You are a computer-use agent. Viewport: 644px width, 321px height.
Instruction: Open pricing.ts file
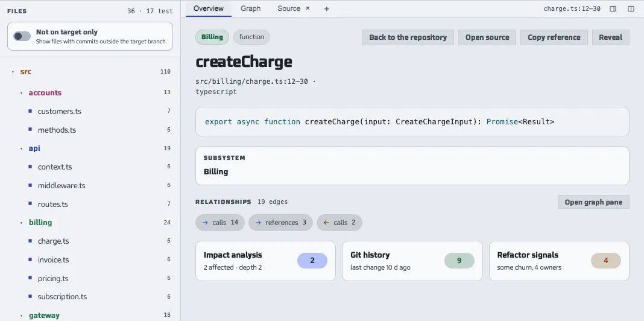coord(54,278)
